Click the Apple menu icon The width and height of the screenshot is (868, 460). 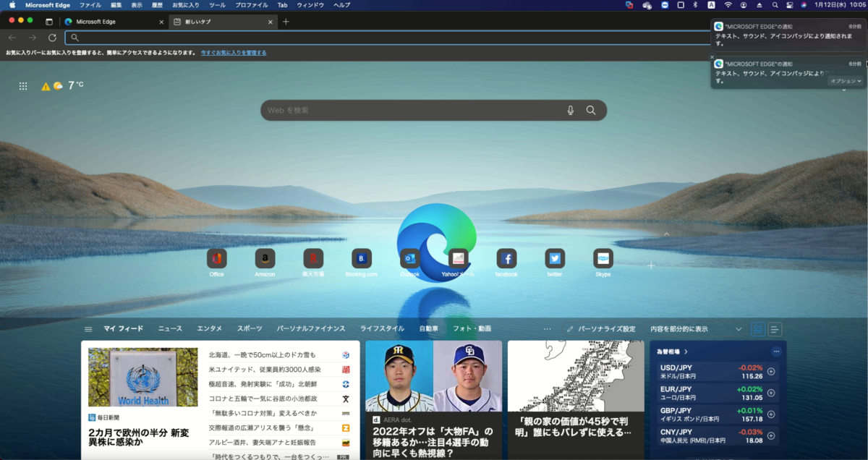point(12,5)
